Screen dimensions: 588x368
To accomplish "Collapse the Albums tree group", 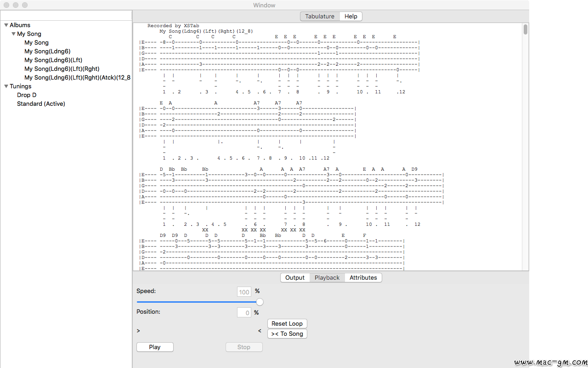I will coord(6,25).
